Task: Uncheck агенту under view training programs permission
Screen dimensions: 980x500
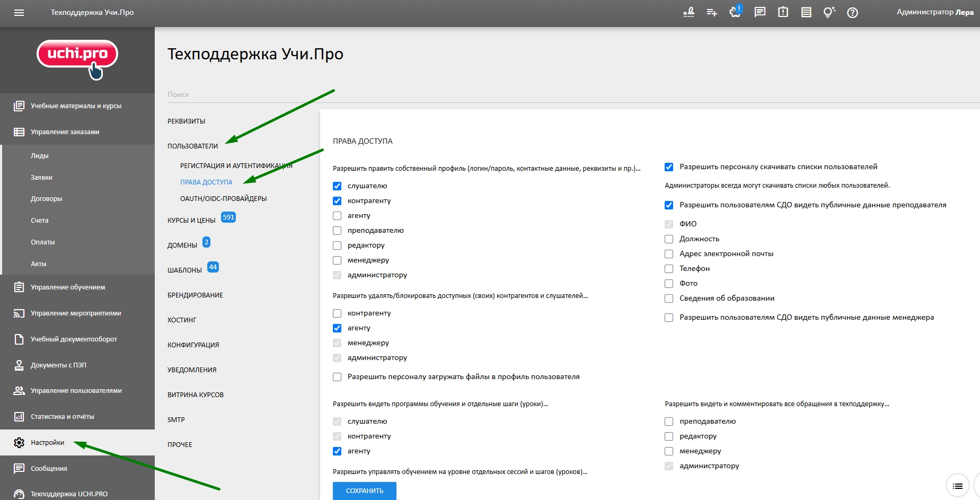Action: [337, 451]
